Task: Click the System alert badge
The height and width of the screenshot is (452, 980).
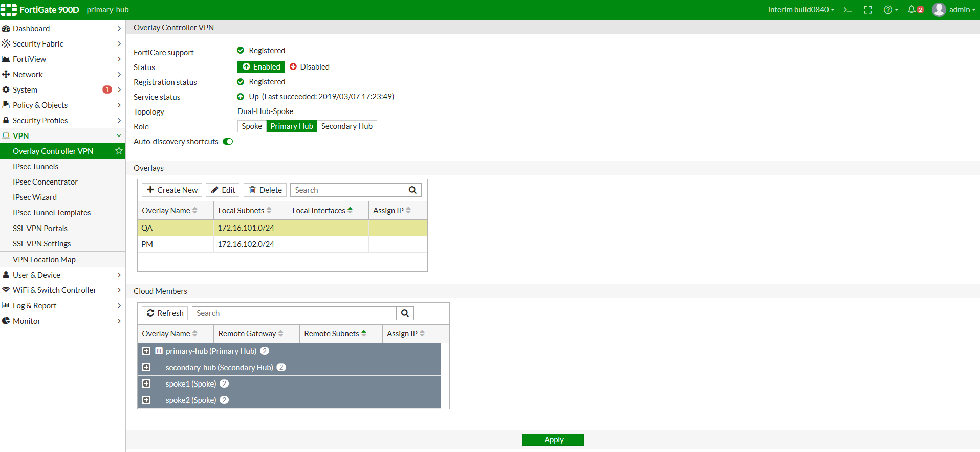Action: tap(107, 89)
